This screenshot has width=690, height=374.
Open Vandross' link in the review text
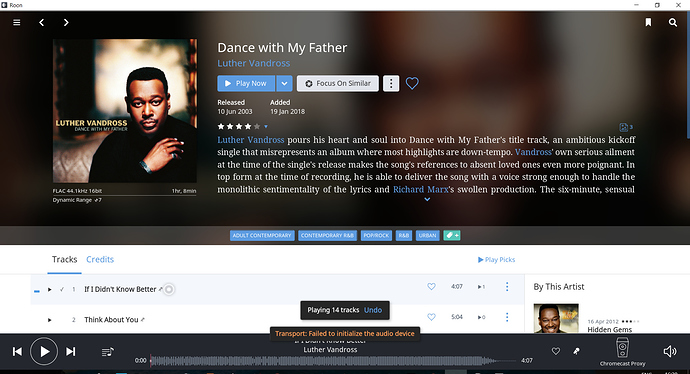click(534, 152)
